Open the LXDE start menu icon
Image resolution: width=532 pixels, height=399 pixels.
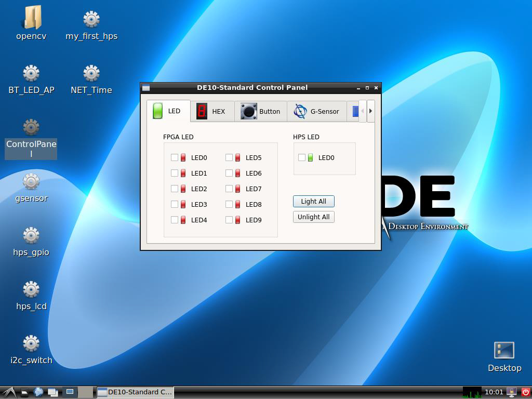point(8,393)
